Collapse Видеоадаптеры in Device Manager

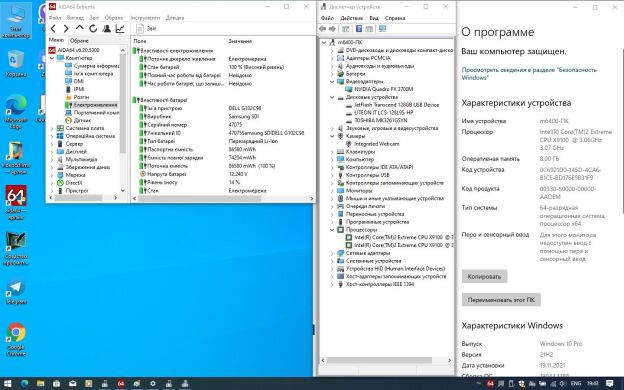[x=332, y=81]
